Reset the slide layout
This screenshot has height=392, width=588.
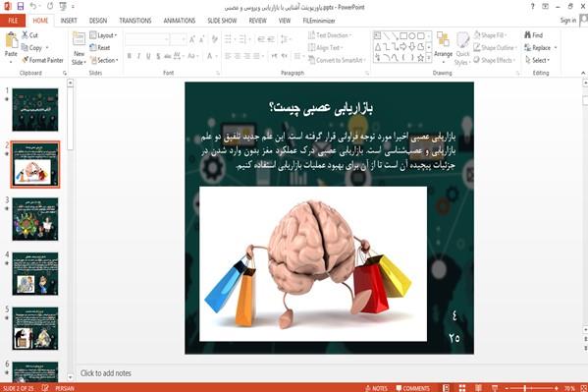(100, 48)
